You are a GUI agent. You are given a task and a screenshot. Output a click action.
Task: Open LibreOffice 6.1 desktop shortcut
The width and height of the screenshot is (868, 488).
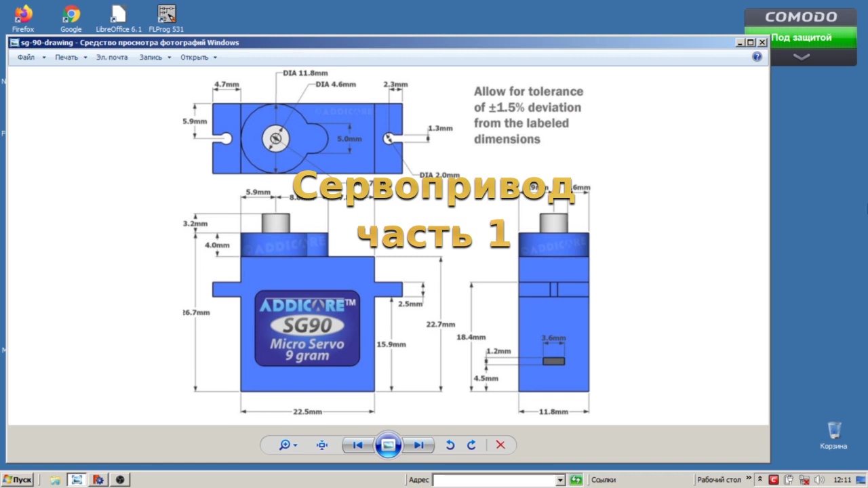pos(119,18)
